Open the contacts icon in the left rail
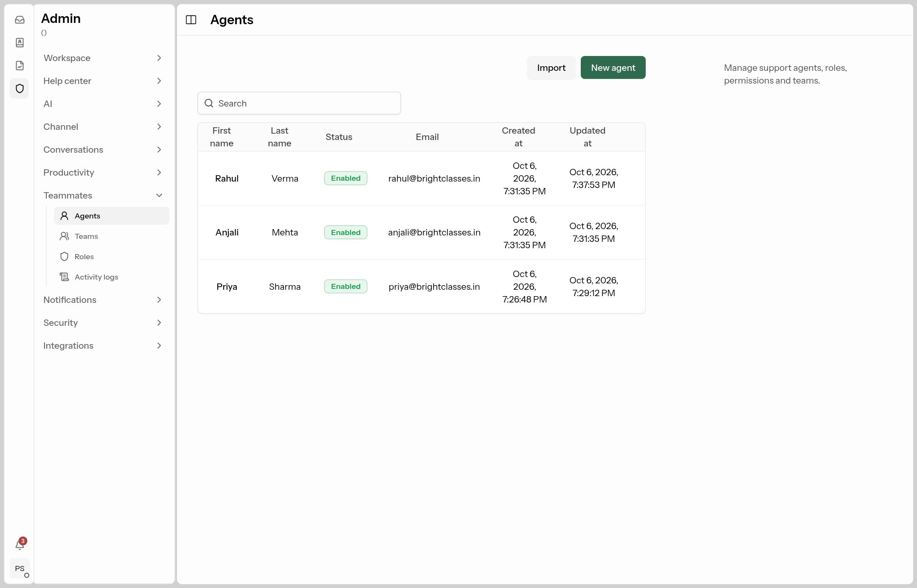The image size is (917, 588). (x=20, y=42)
